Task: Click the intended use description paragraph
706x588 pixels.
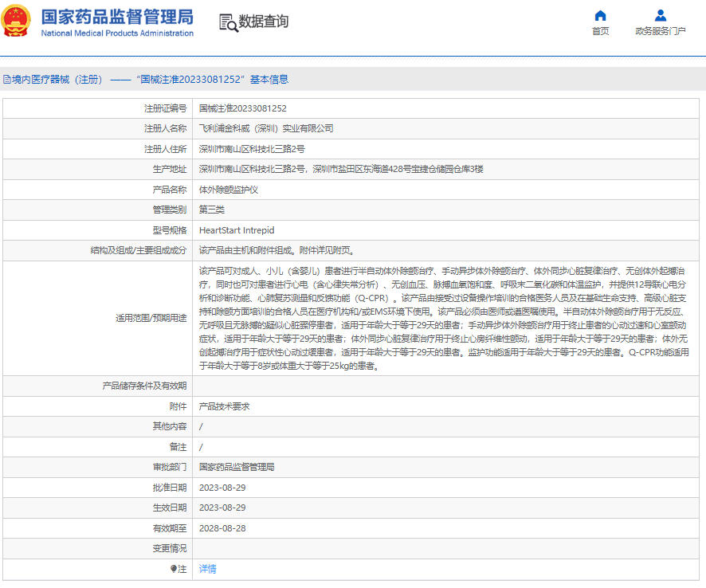Action: pos(444,319)
